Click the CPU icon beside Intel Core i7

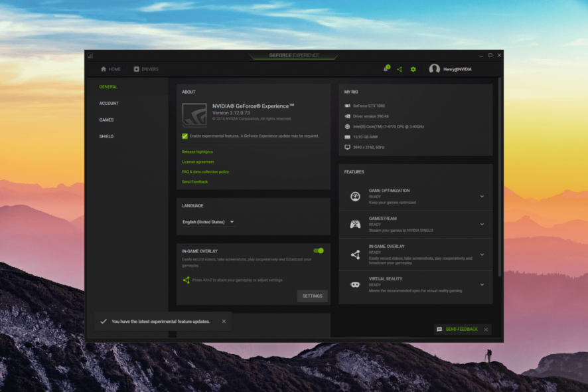347,126
